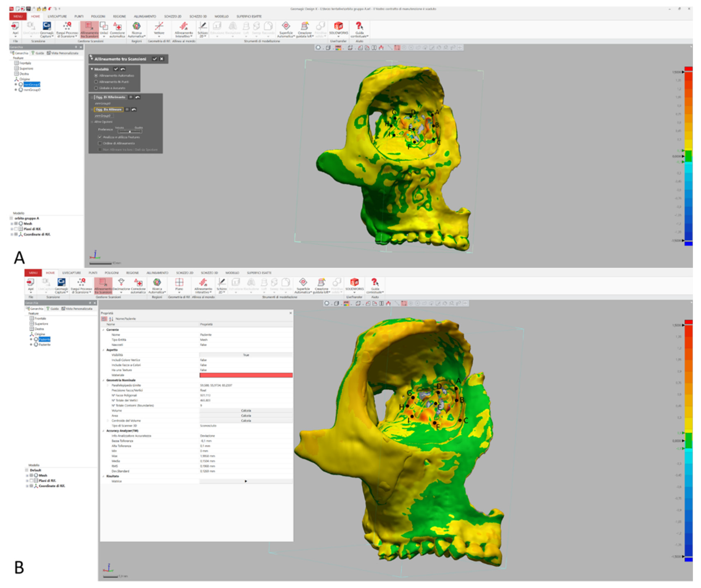This screenshot has height=588, width=701.
Task: Close the Proprietà panel
Action: pos(290,313)
